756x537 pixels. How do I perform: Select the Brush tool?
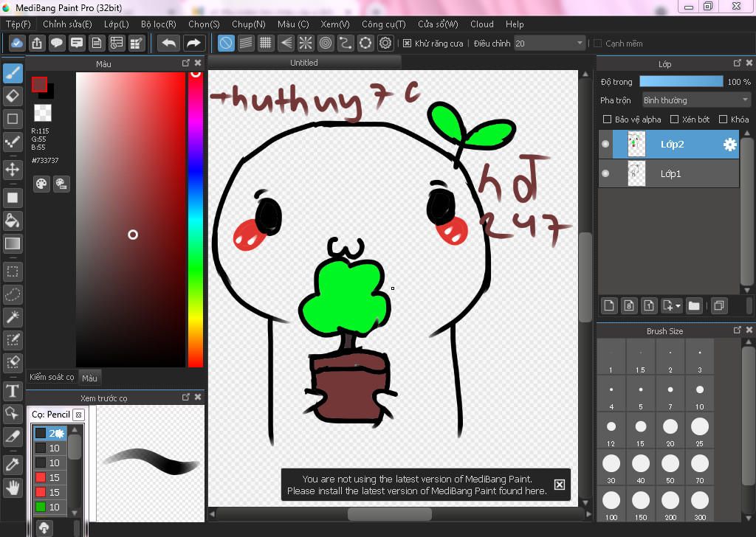pos(13,74)
